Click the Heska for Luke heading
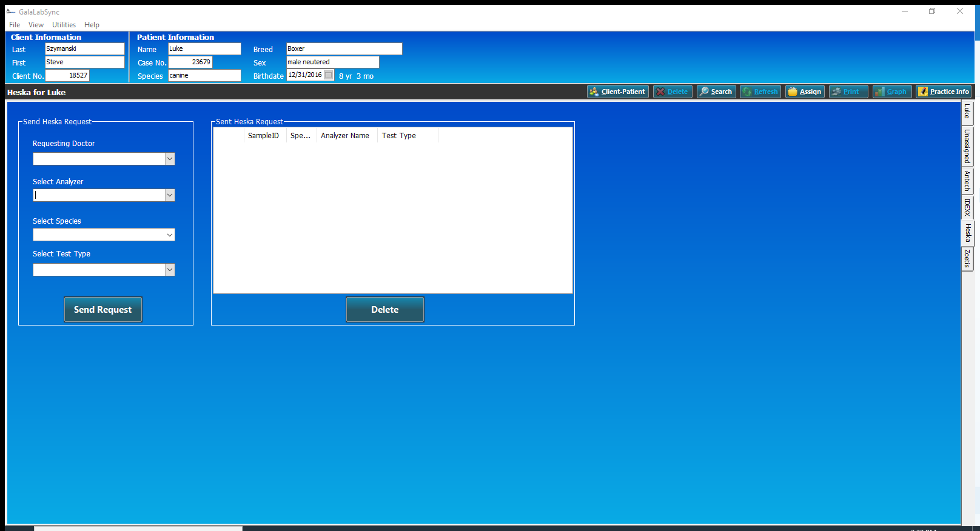The height and width of the screenshot is (531, 980). (36, 92)
